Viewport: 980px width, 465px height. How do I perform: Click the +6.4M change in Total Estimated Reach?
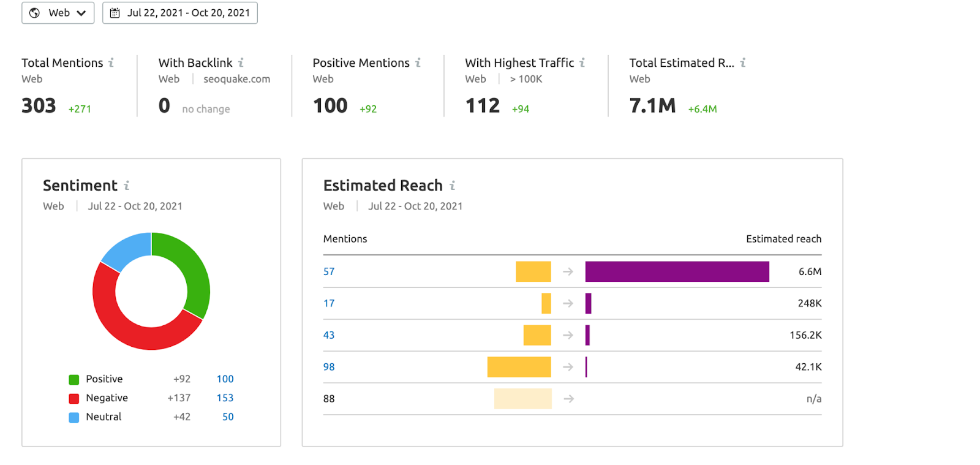point(703,109)
